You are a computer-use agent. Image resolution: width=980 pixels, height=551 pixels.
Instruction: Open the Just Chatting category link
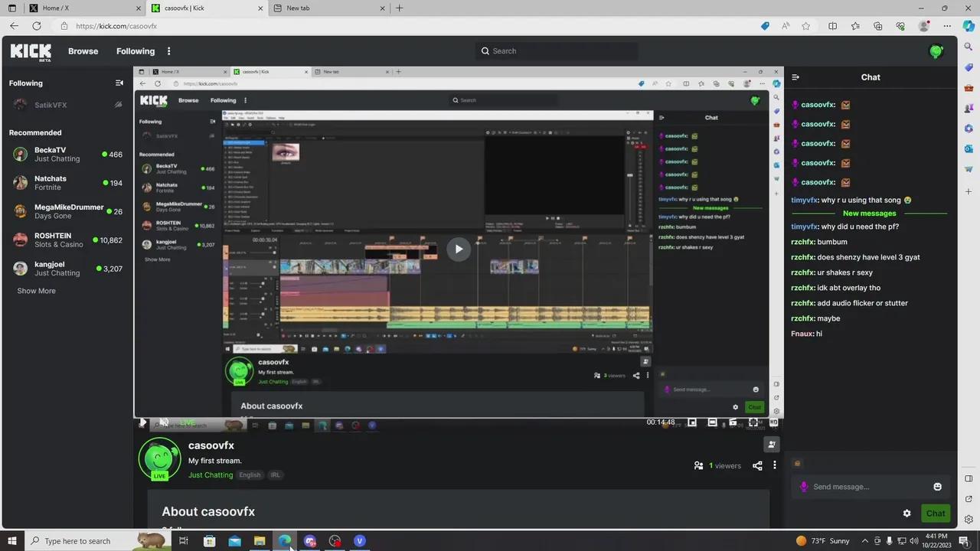point(211,475)
